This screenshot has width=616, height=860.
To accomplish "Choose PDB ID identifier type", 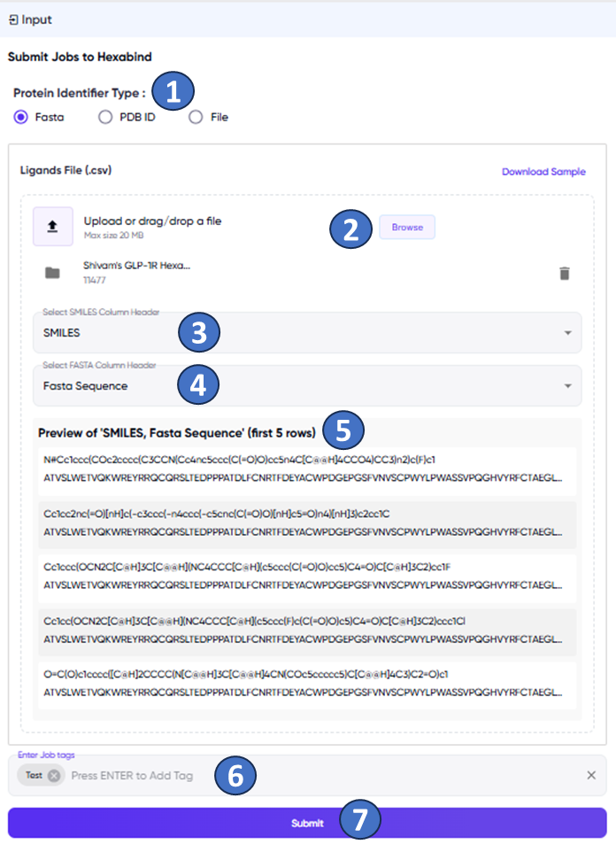I will (x=105, y=117).
